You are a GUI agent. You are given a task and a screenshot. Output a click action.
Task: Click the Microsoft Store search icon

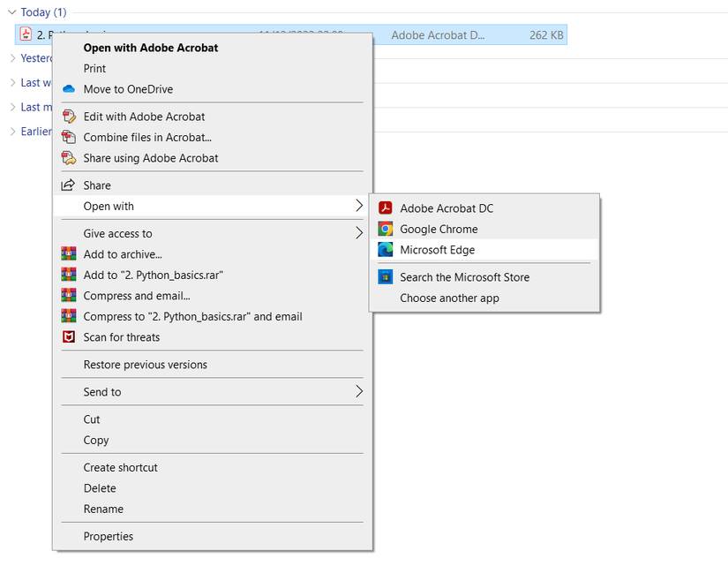(x=386, y=276)
